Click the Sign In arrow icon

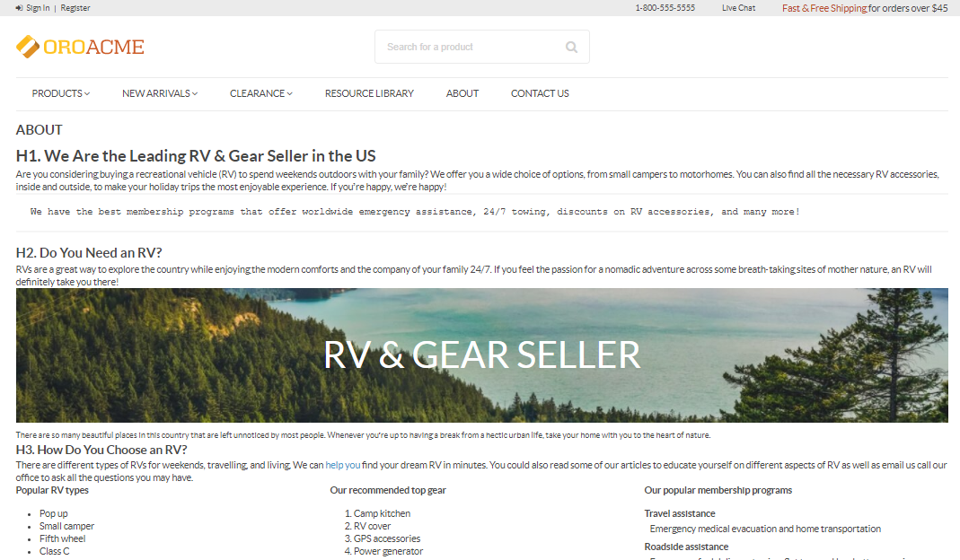[x=19, y=8]
